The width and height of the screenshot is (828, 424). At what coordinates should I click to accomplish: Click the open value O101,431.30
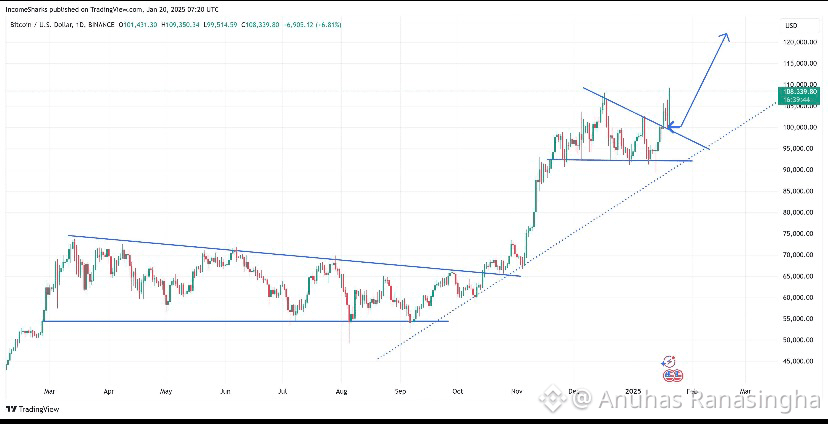pyautogui.click(x=138, y=25)
